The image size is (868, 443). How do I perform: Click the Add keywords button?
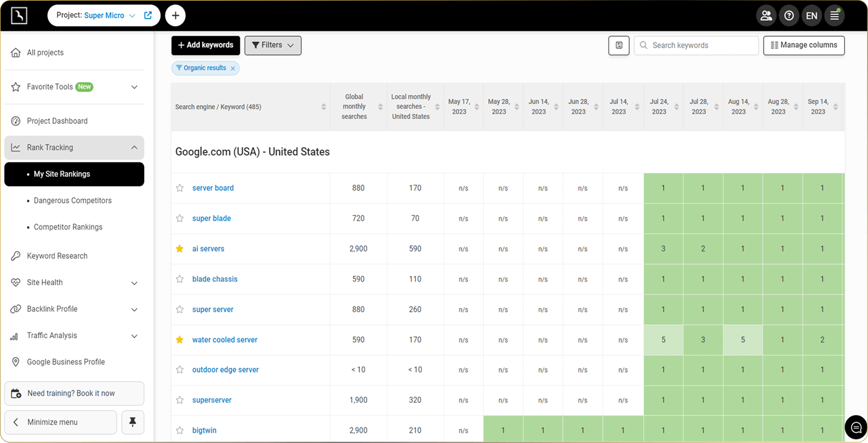click(205, 46)
